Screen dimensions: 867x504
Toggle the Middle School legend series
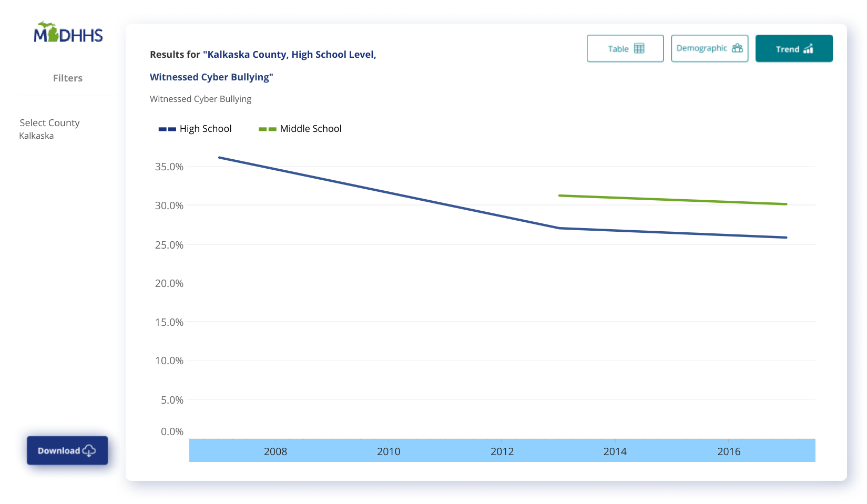pos(310,129)
